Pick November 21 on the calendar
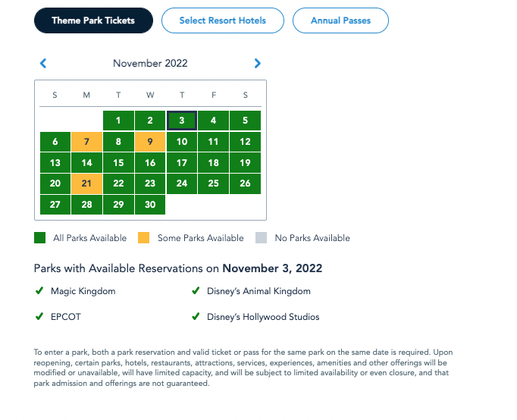 coord(87,183)
